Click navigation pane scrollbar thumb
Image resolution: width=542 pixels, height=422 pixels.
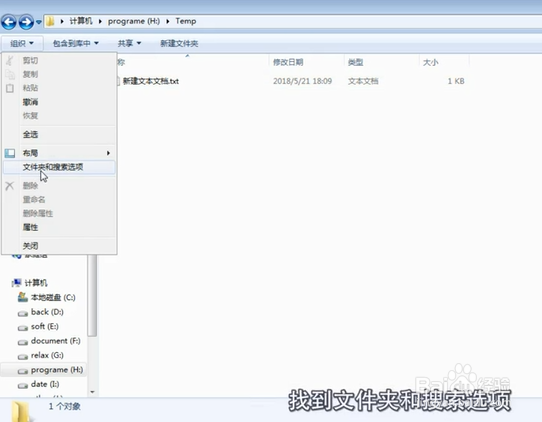[x=92, y=296]
